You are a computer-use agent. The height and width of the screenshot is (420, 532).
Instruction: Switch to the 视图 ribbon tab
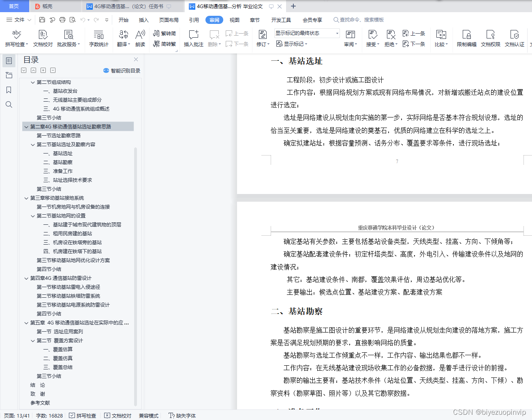point(235,20)
